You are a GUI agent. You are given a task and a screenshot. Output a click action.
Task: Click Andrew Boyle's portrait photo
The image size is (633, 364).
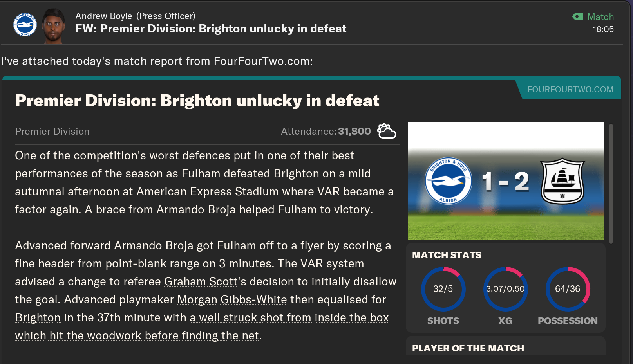click(x=54, y=26)
